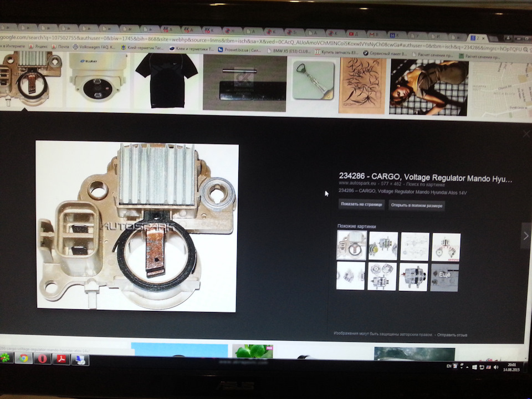Bookmark this page with the star icon

530,49
